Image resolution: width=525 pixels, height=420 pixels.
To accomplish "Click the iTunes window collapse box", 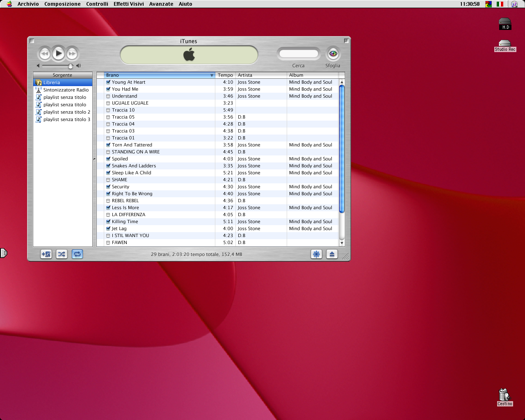I will pyautogui.click(x=346, y=41).
